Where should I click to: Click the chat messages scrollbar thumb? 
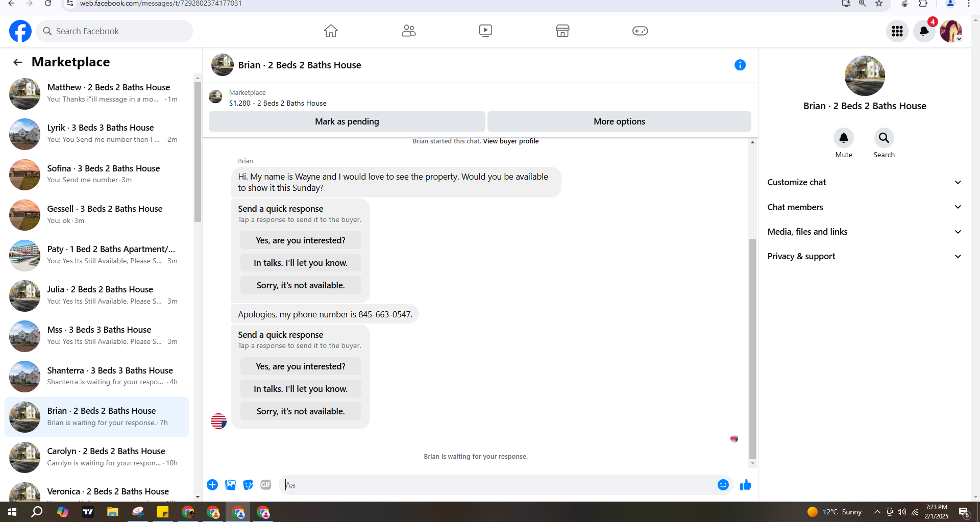(752, 349)
